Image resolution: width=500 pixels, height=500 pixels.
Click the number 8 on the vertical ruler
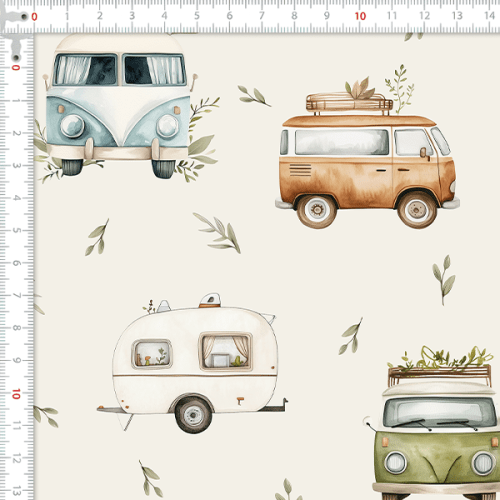tap(16, 328)
